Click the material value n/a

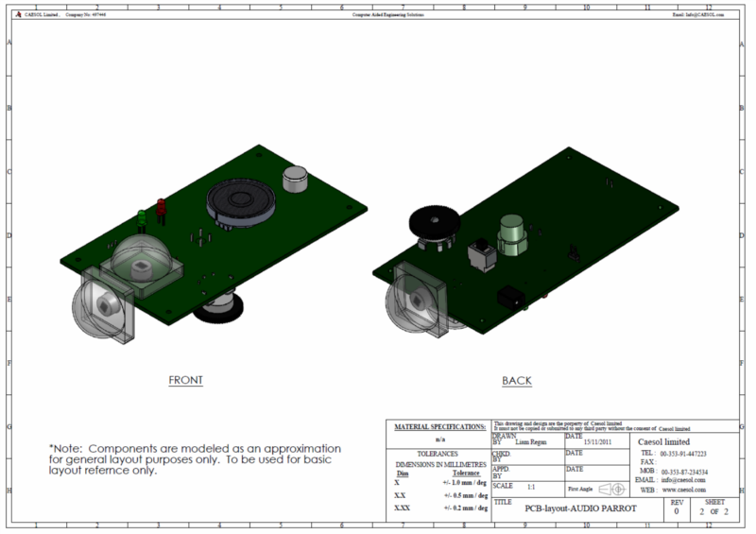click(439, 439)
